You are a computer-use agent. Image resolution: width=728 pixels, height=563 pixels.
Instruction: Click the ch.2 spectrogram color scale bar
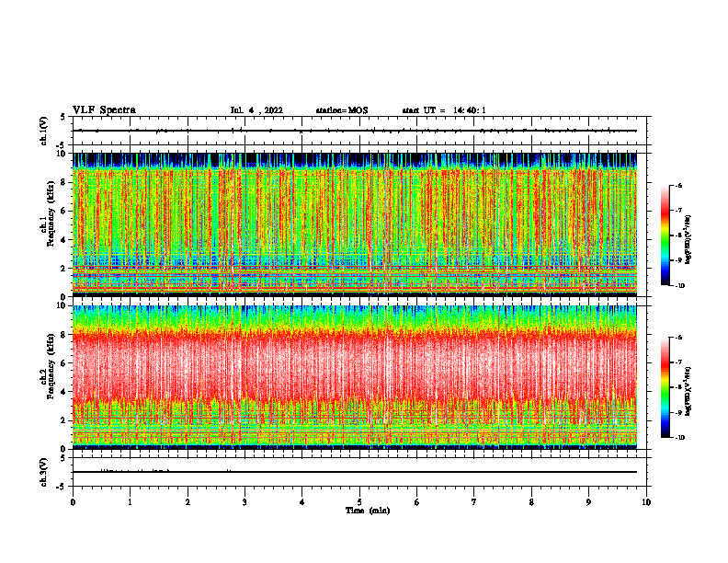tap(665, 387)
